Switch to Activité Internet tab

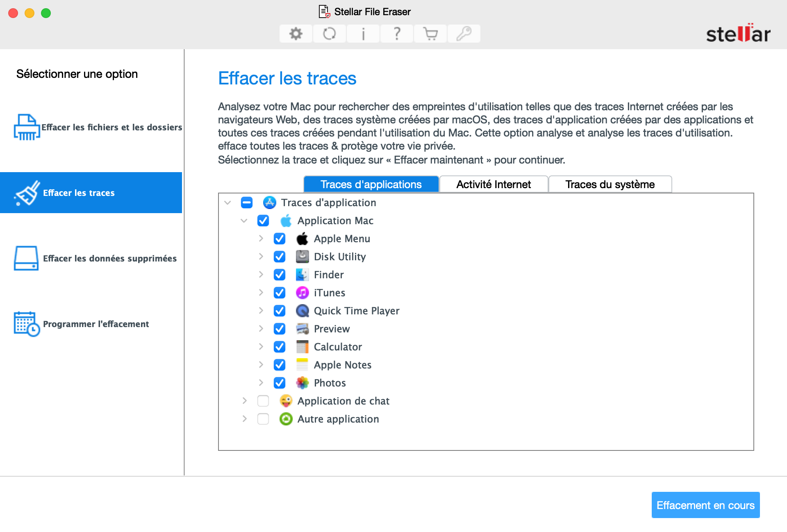493,184
